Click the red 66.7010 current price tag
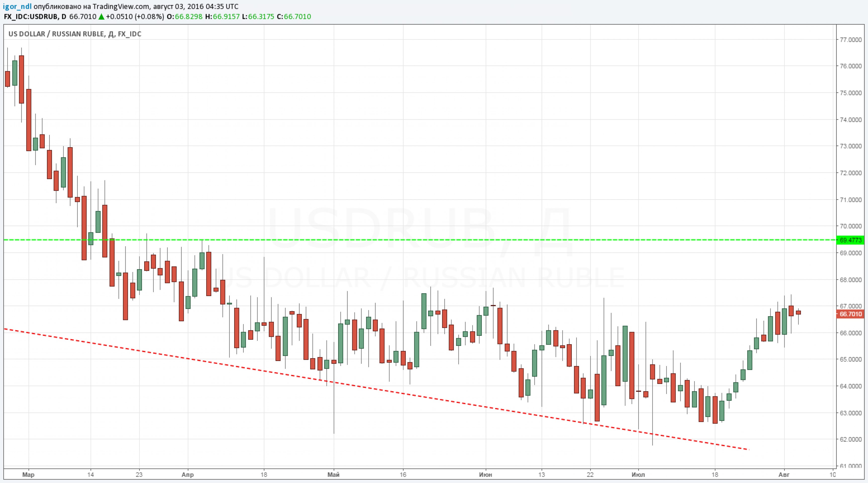This screenshot has width=868, height=483. 850,314
